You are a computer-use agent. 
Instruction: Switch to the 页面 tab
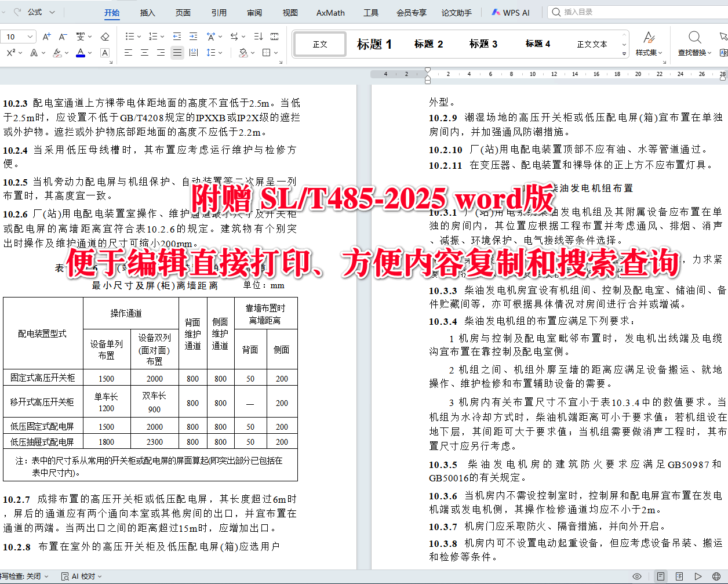click(183, 12)
